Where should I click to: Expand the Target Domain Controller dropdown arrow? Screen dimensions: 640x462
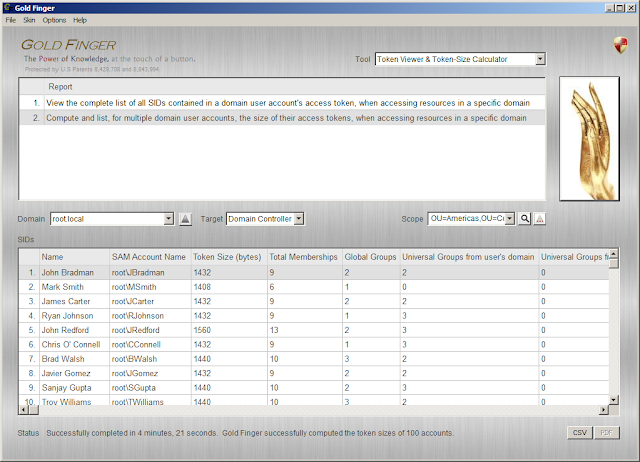[x=299, y=219]
